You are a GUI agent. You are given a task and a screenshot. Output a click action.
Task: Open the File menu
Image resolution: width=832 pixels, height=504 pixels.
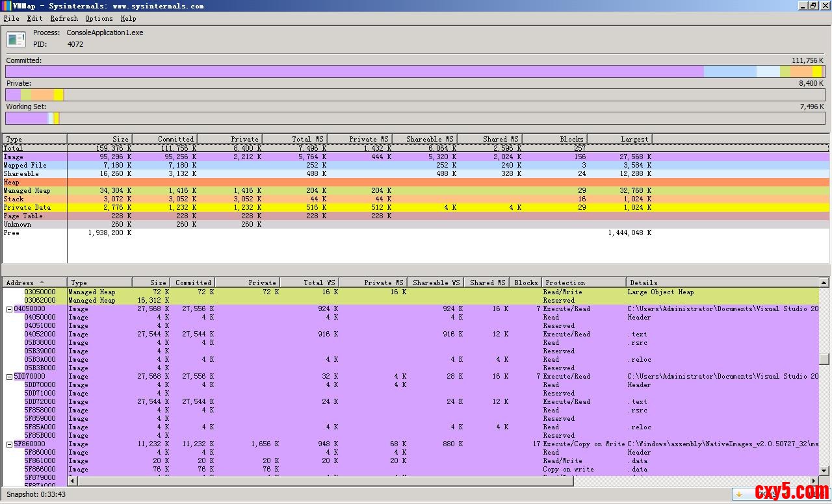(11, 18)
